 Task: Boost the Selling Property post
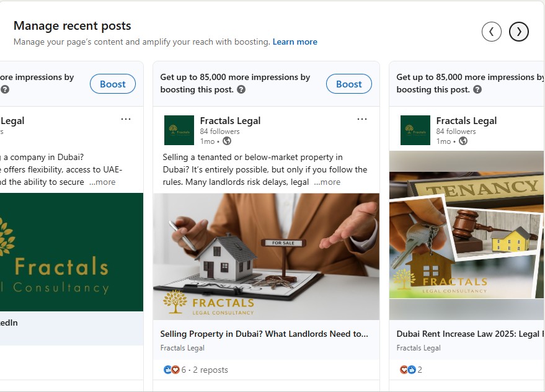pyautogui.click(x=348, y=84)
